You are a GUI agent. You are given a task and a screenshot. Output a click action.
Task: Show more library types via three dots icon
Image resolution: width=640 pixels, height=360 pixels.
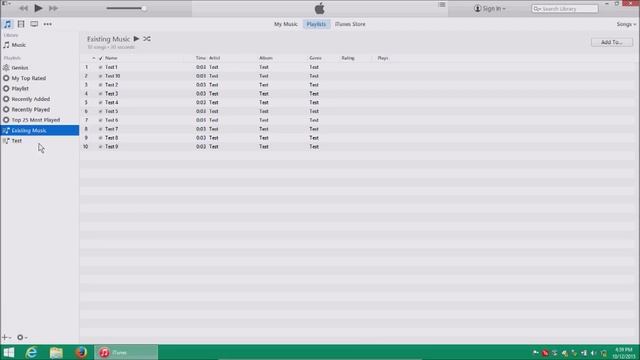coord(48,24)
